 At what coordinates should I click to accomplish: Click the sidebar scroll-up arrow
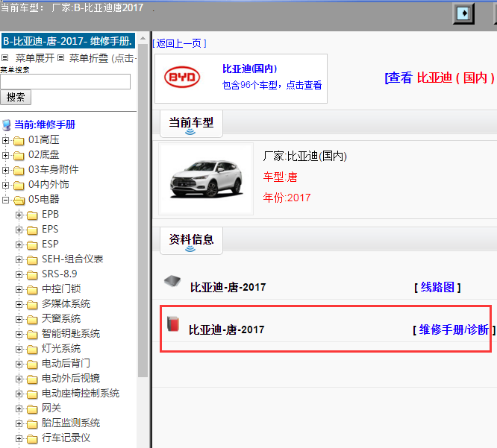[143, 38]
